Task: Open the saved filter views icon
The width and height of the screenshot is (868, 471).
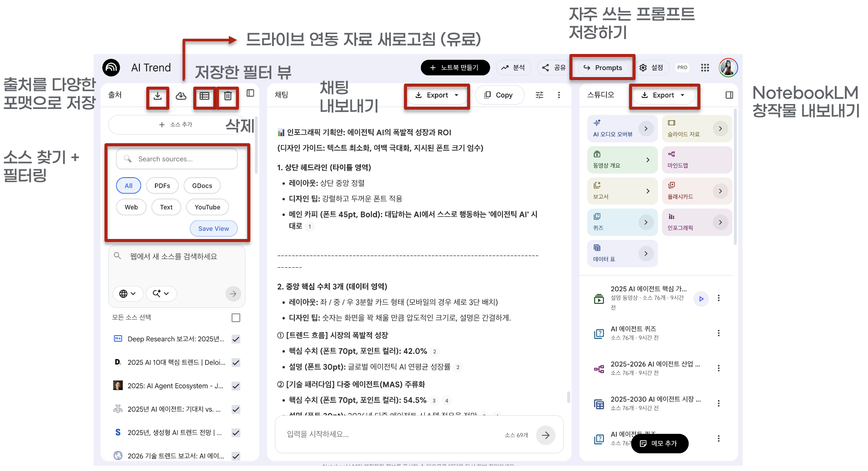Action: (205, 96)
